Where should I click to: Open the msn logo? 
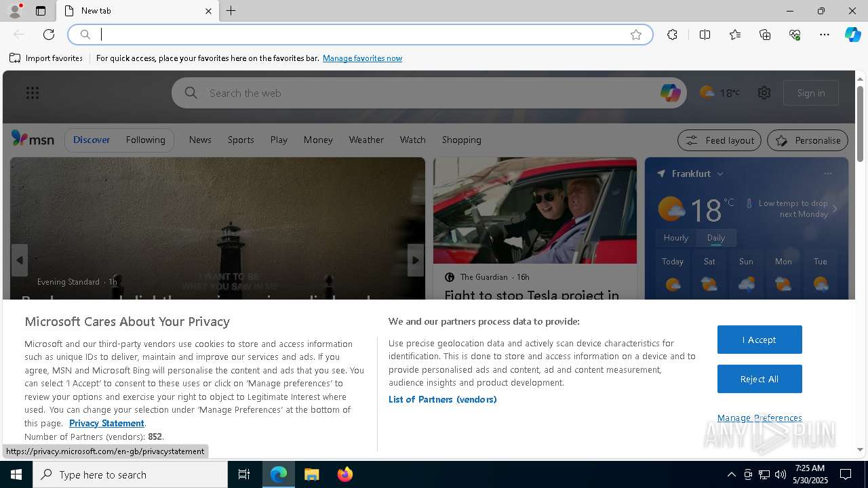tap(33, 139)
